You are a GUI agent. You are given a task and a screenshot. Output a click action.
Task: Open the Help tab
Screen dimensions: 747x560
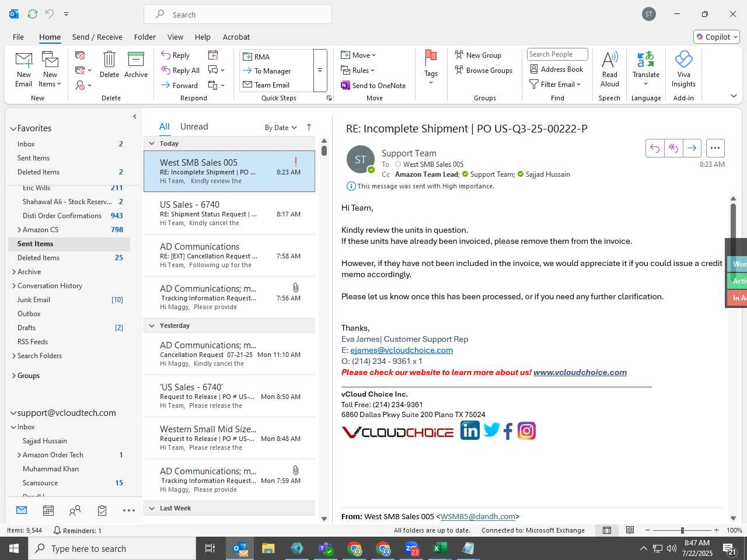203,37
